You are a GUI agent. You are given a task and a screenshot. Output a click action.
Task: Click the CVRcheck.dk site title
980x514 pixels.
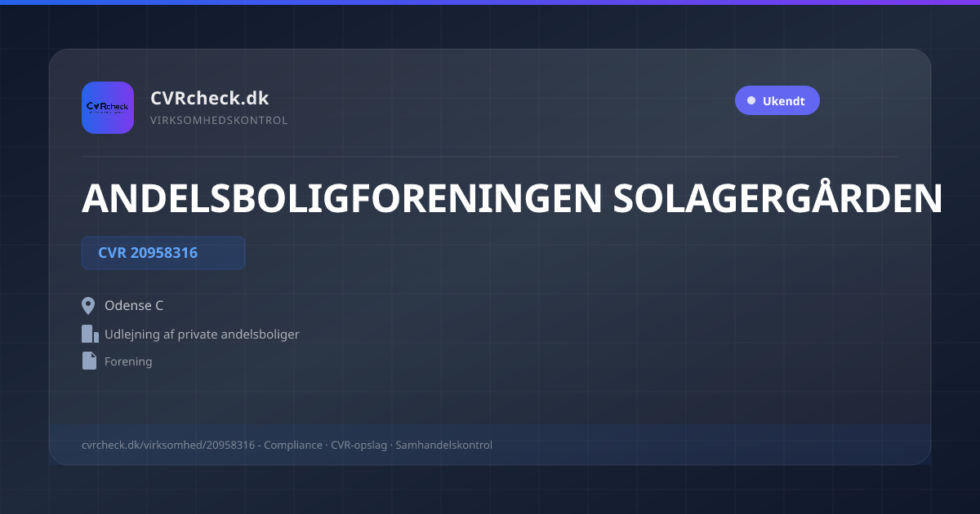[x=209, y=98]
